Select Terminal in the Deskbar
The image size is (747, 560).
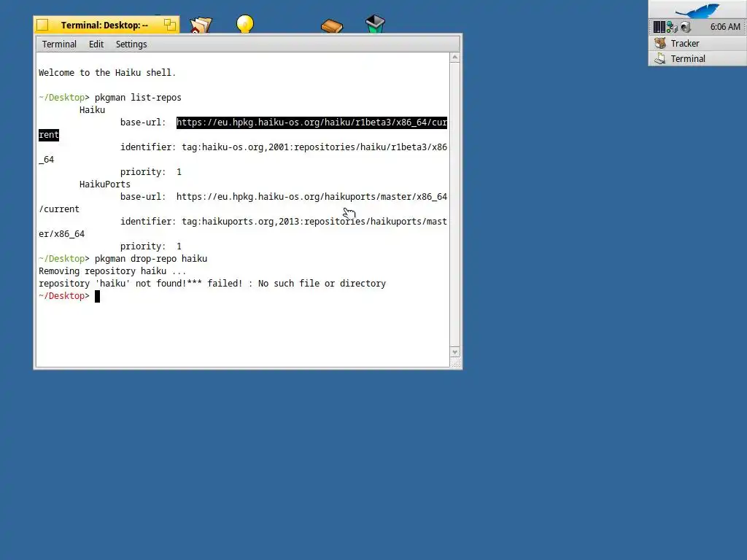point(697,58)
